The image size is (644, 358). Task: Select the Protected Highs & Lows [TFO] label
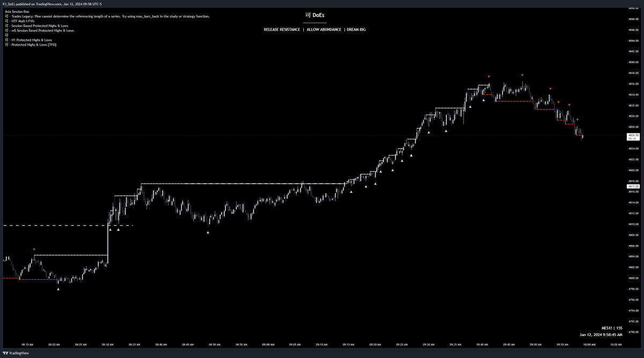[30, 45]
